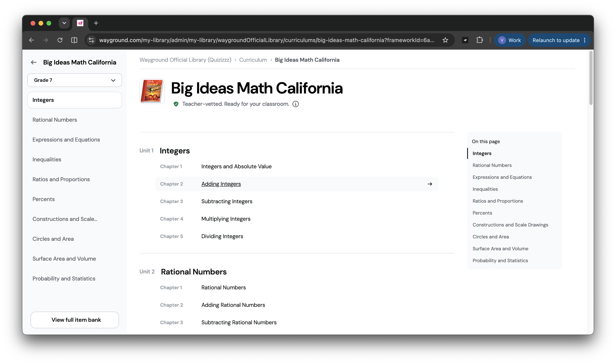Jump to Rational Numbers in On this page

(x=492, y=165)
